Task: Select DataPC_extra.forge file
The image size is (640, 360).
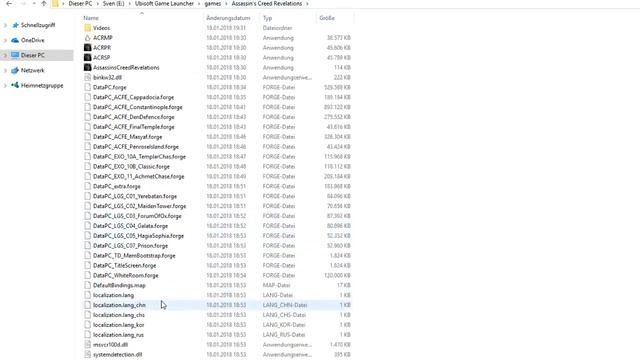Action: (117, 186)
